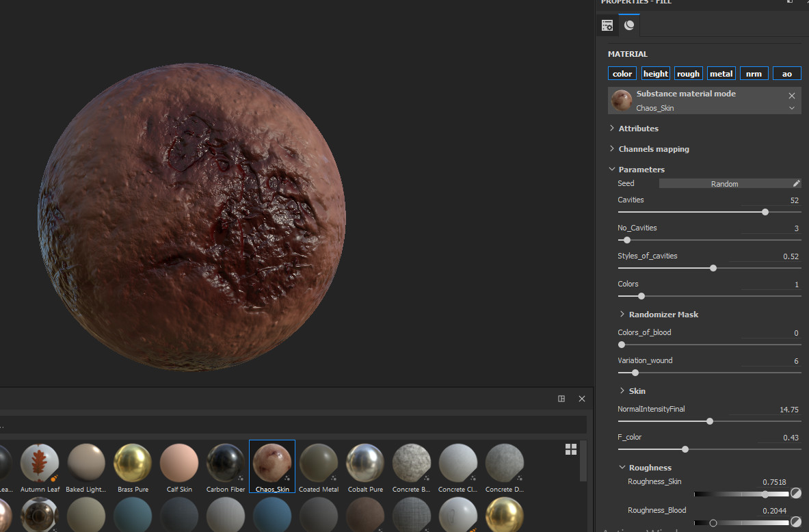Expand Channels mapping section
The image size is (809, 532).
pos(653,149)
